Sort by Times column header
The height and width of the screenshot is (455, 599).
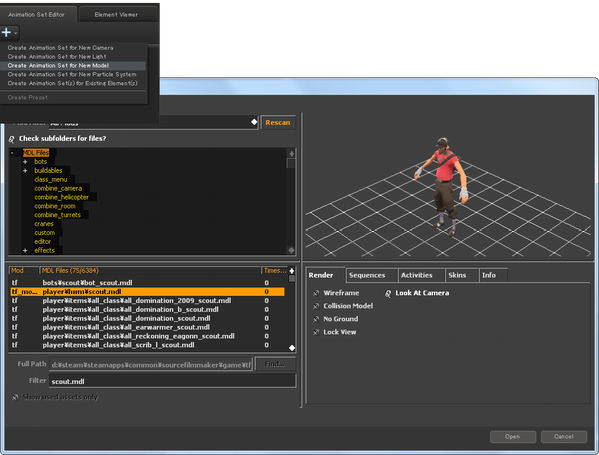275,270
